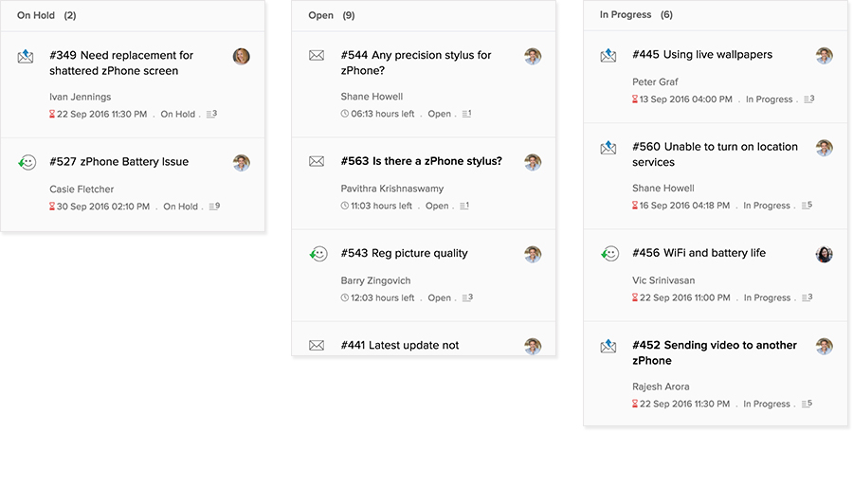
Task: Select the In Progress column header
Action: 625,15
